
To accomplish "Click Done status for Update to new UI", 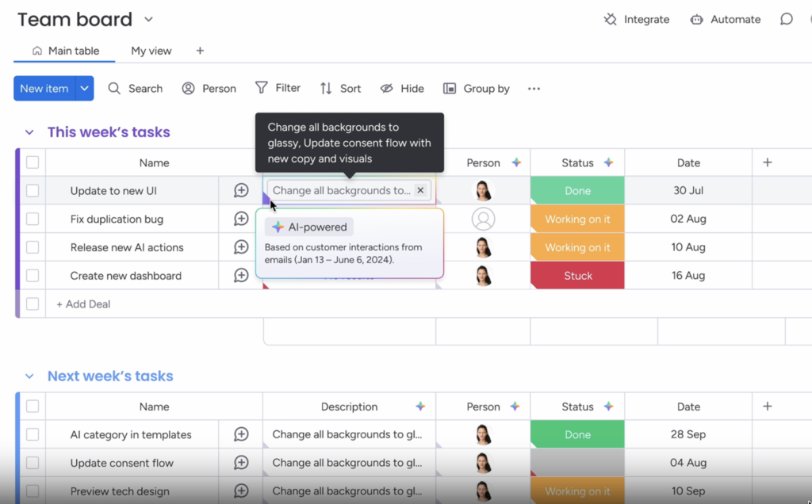I will tap(577, 190).
